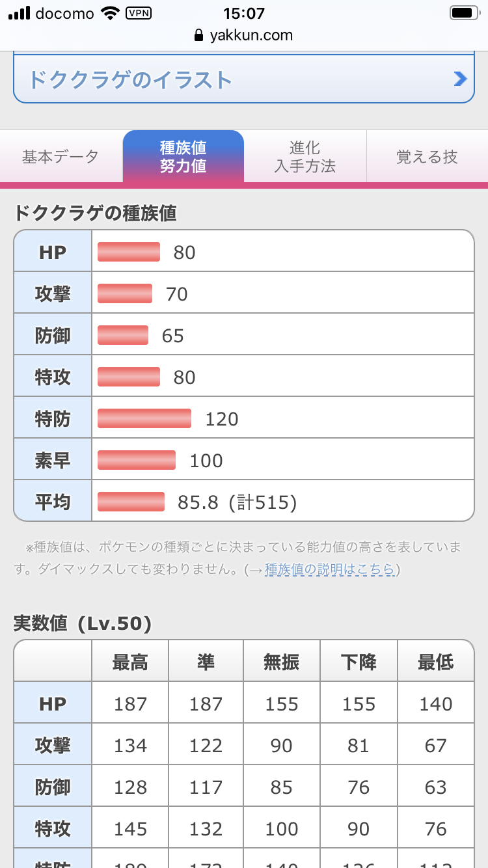The height and width of the screenshot is (868, 488).
Task: Tap the battery icon in status bar
Action: 463,13
